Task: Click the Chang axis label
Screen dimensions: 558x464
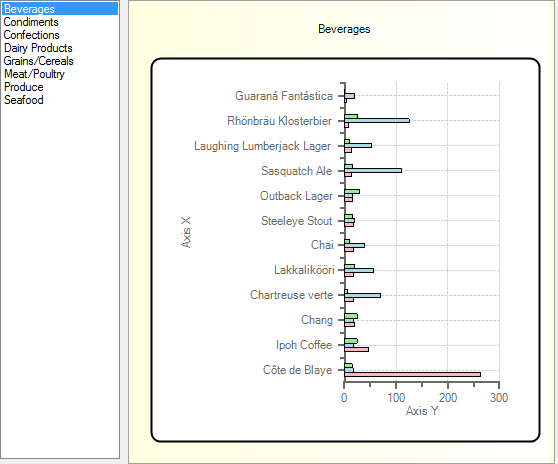Action: pos(317,320)
